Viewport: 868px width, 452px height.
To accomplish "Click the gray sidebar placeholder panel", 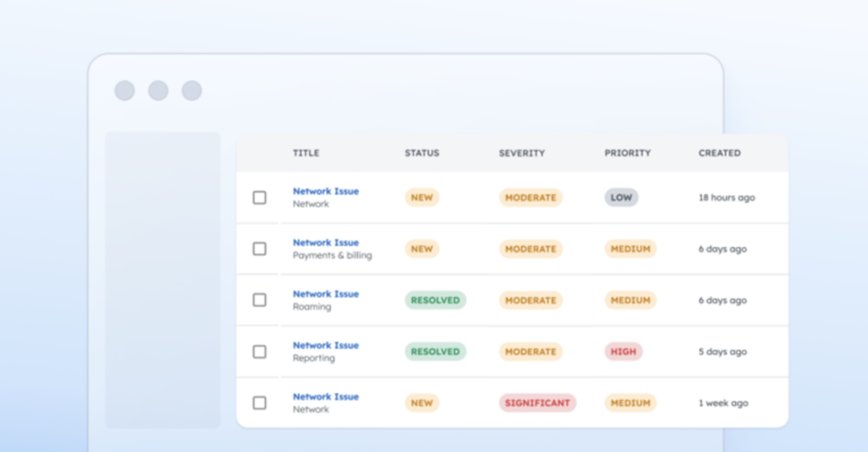I will click(162, 280).
